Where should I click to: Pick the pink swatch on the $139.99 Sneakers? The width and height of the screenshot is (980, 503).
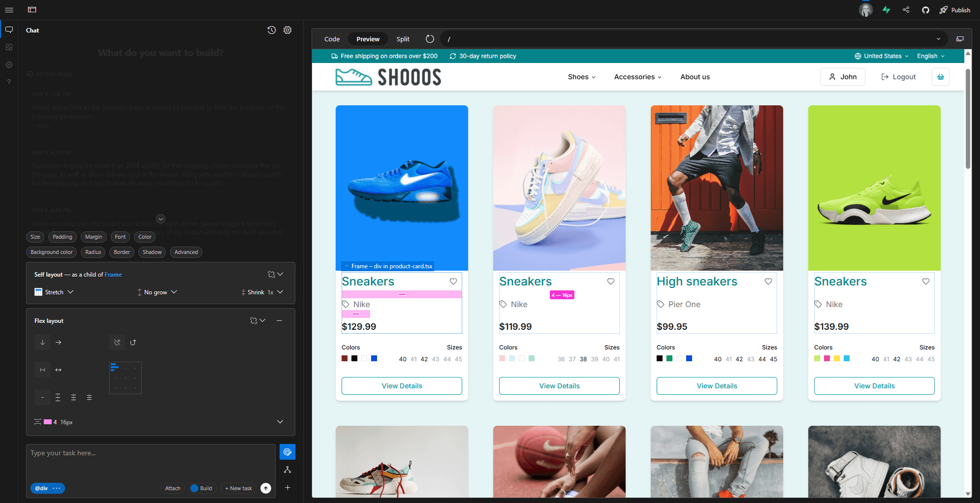[x=827, y=358]
